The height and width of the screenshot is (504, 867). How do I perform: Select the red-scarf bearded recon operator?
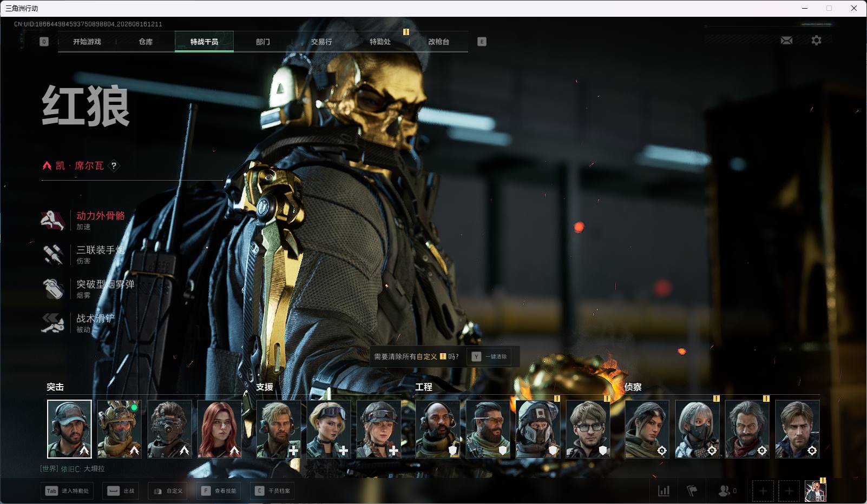coord(747,429)
